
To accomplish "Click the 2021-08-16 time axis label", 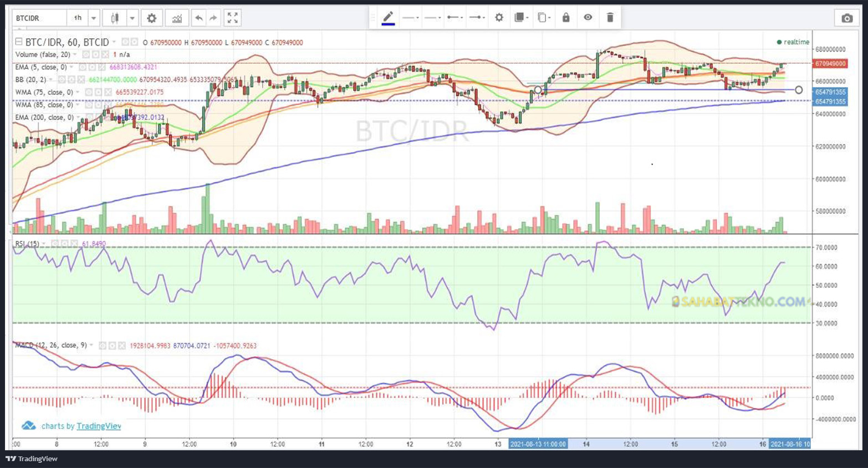I will click(790, 444).
